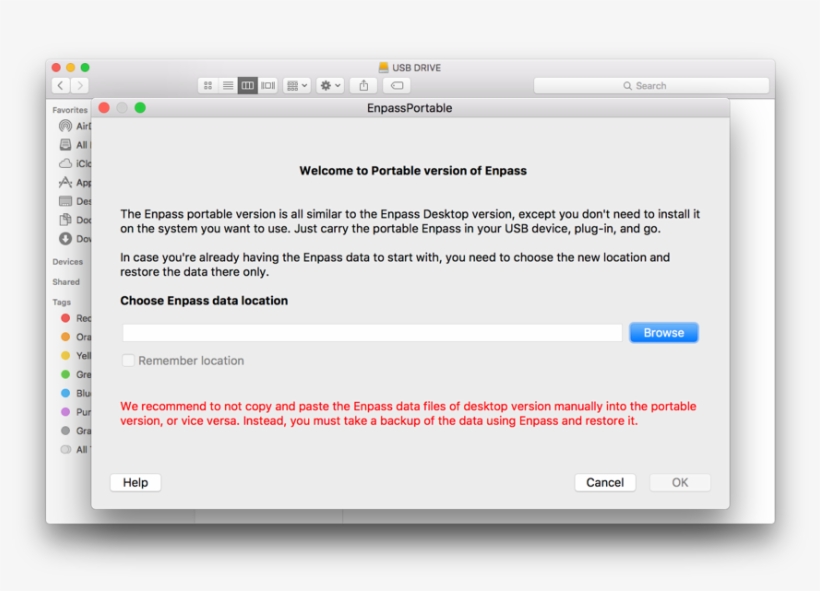Switch Finder to icon view
Image resolution: width=820 pixels, height=591 pixels.
point(208,86)
